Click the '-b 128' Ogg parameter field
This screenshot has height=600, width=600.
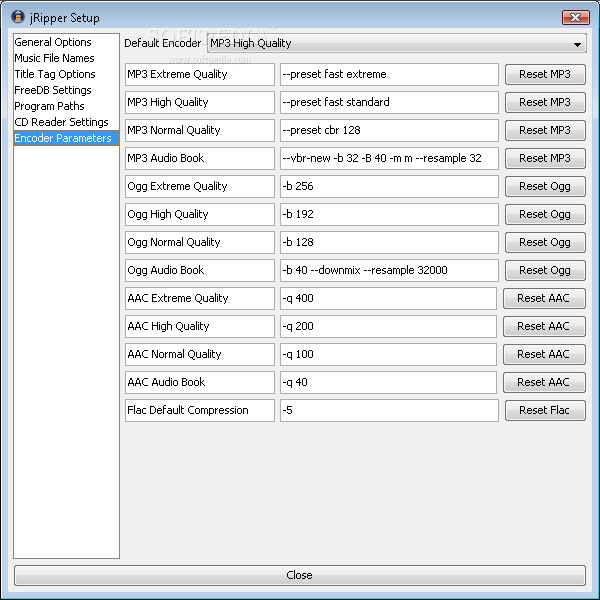tap(389, 242)
